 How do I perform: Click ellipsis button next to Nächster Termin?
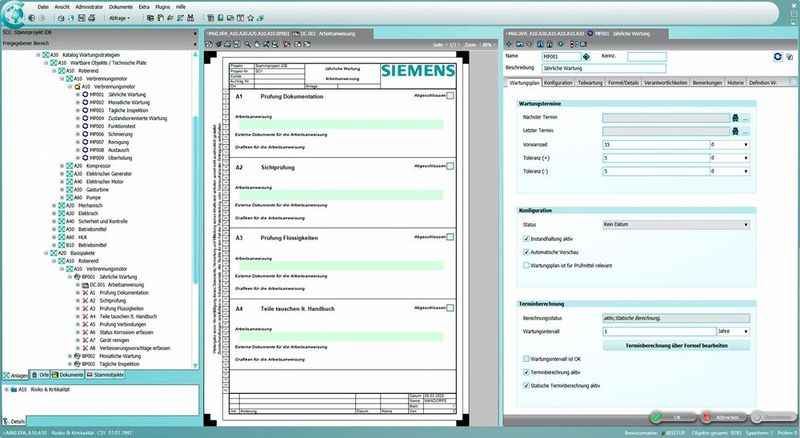coord(746,118)
